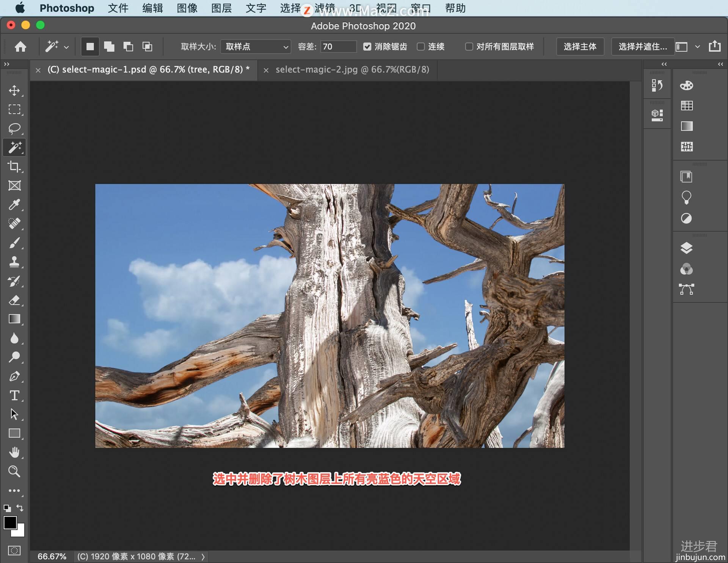
Task: Click the Home button in options bar
Action: (20, 47)
